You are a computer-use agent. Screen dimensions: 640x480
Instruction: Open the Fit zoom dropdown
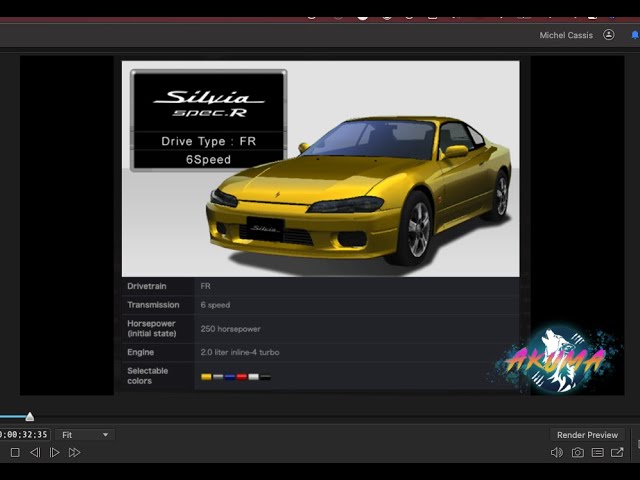[85, 435]
